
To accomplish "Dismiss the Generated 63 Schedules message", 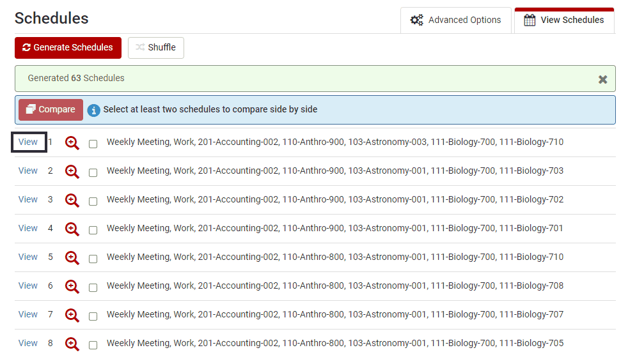I will [x=602, y=80].
